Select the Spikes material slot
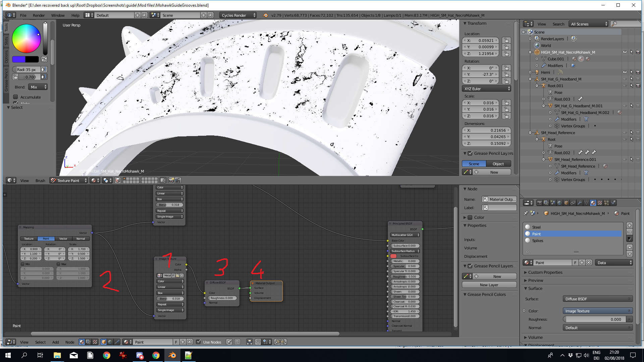Screen dimensions: 644x362 click(537, 241)
